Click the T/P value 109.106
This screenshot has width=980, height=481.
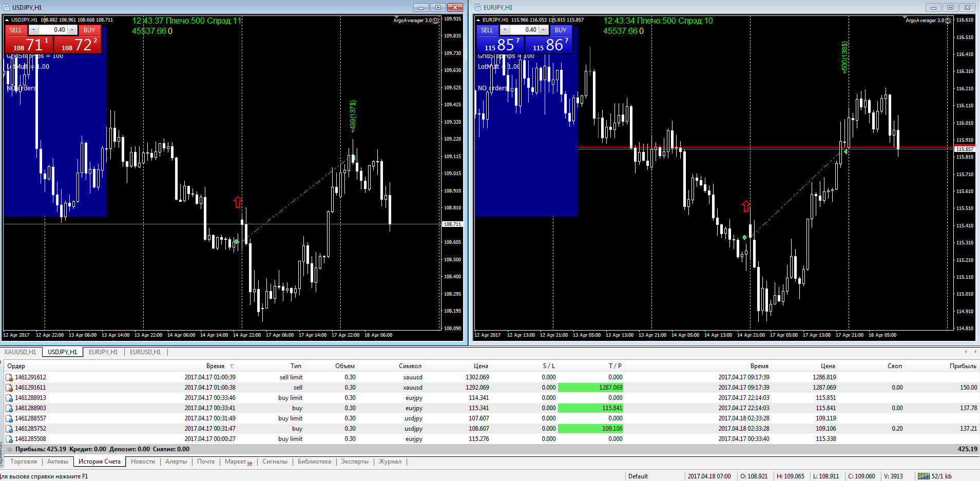click(591, 429)
